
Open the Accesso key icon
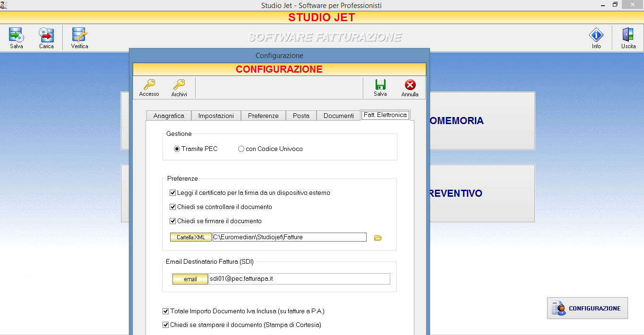tap(149, 84)
